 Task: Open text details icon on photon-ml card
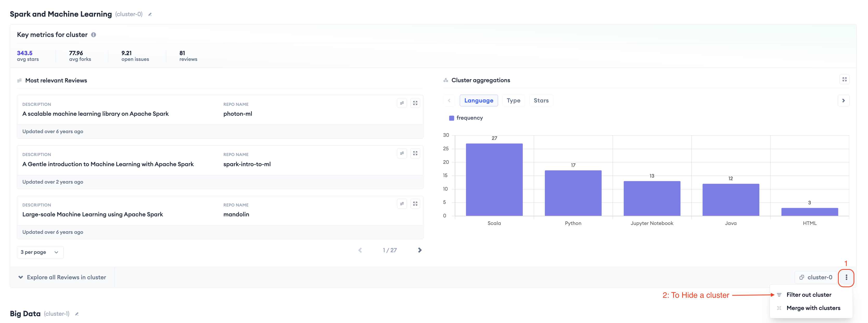[x=402, y=103]
